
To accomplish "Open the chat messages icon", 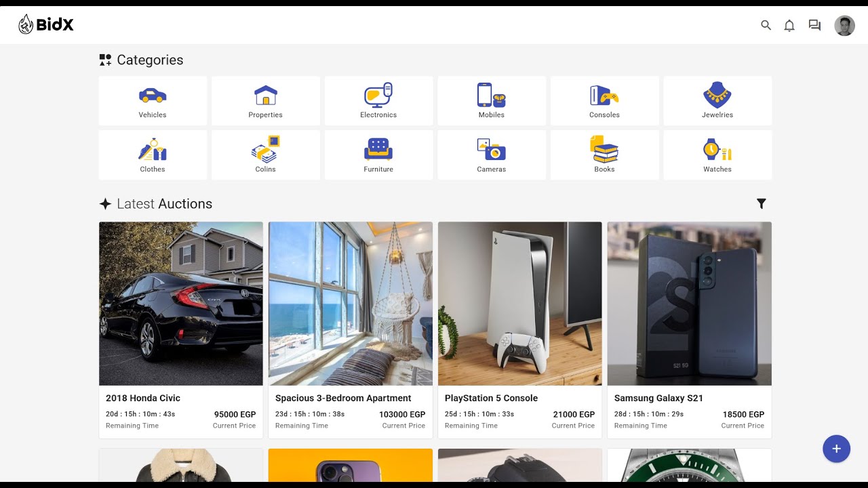I will [814, 25].
